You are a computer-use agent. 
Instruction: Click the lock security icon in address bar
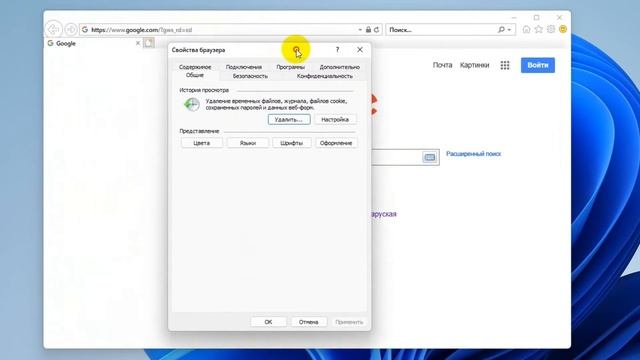click(x=368, y=30)
